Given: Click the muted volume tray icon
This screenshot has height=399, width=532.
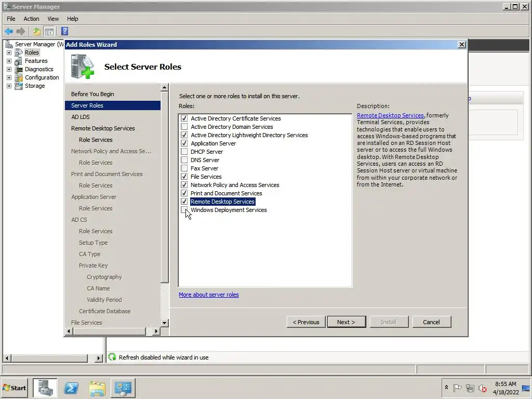Looking at the screenshot, I should click(x=483, y=388).
